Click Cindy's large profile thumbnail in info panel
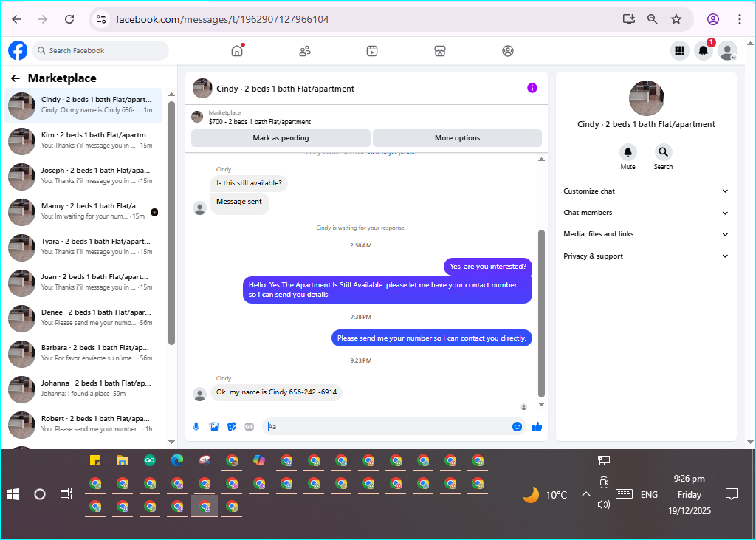756x540 pixels. [647, 98]
